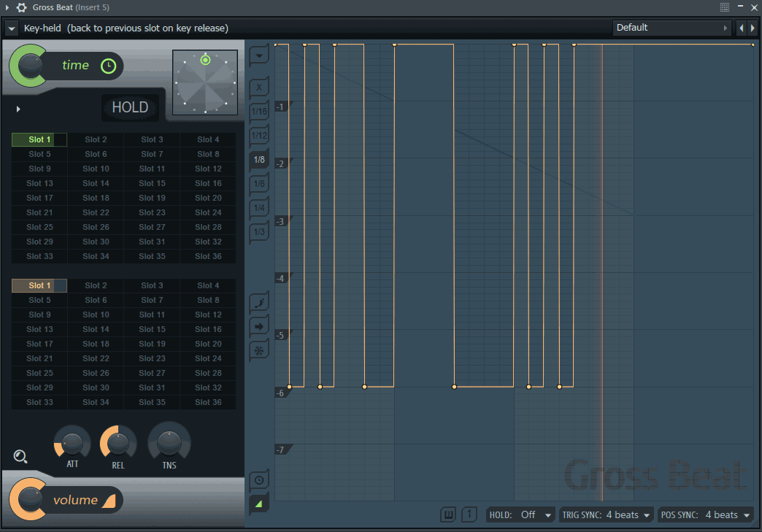This screenshot has height=532, width=762.
Task: Set snap to 1/16
Action: [259, 111]
